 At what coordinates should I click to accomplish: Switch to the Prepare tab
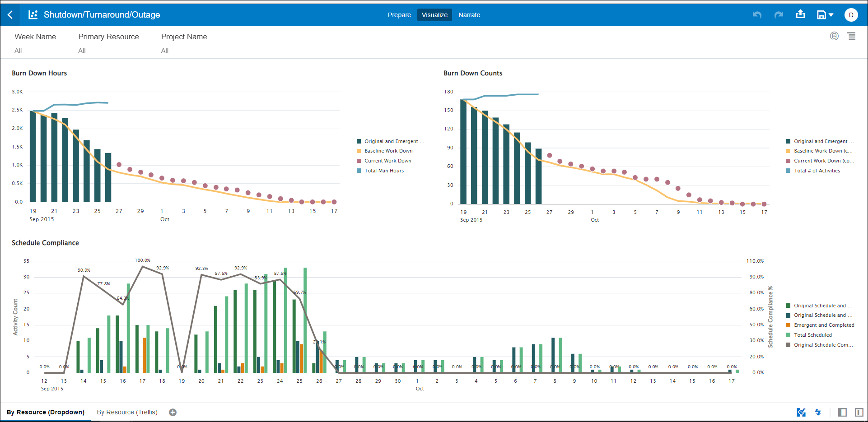tap(399, 15)
